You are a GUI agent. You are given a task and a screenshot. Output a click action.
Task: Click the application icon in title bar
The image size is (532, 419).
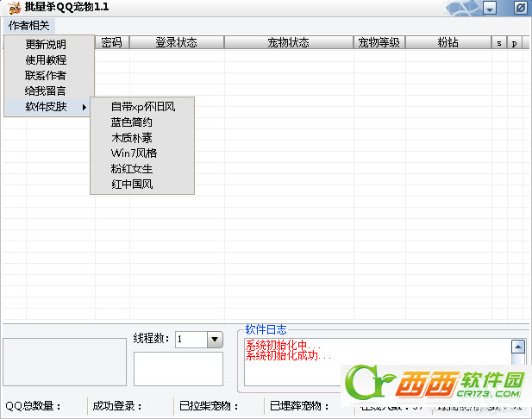(15, 8)
